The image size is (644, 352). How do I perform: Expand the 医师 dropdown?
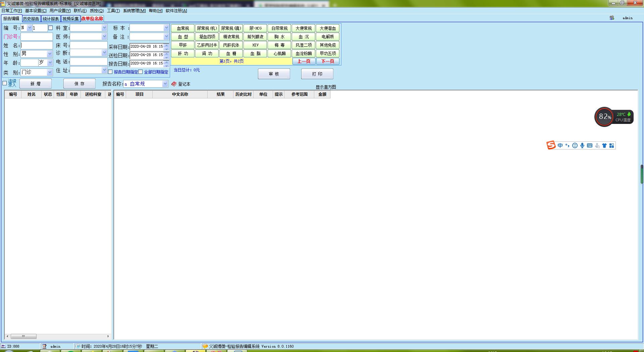tap(104, 36)
